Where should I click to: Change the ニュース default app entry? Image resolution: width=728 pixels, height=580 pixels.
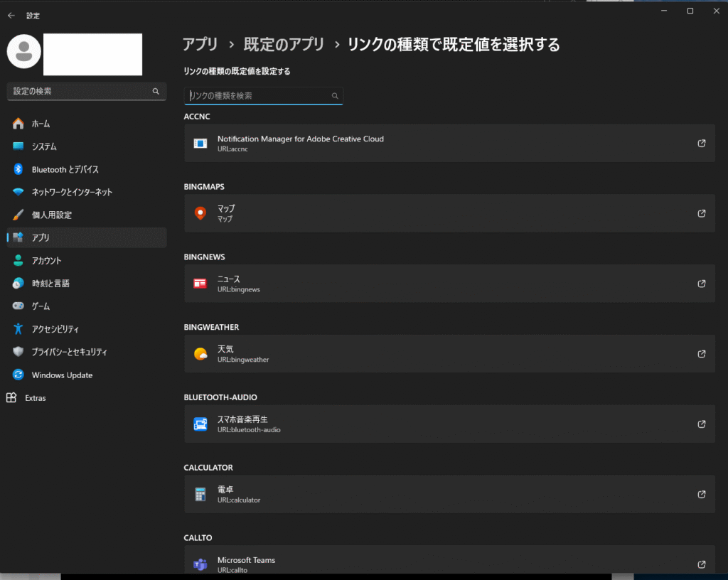pyautogui.click(x=449, y=284)
